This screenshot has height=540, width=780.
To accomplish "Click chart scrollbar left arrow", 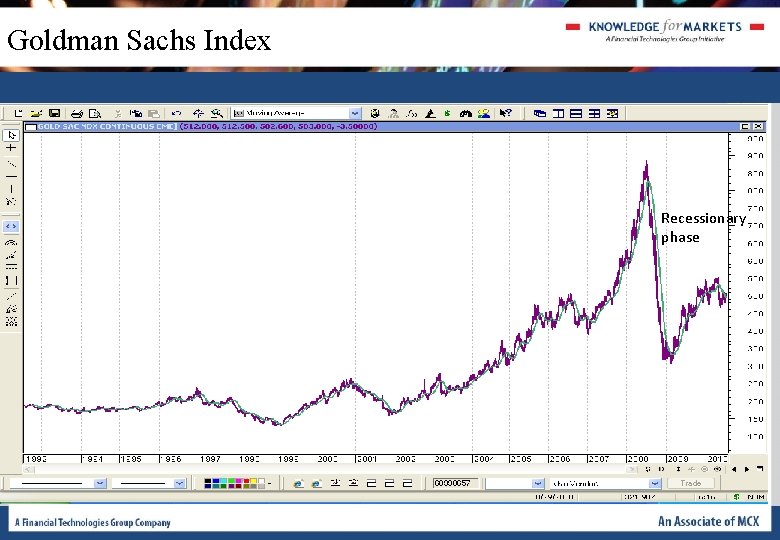I will [x=28, y=469].
